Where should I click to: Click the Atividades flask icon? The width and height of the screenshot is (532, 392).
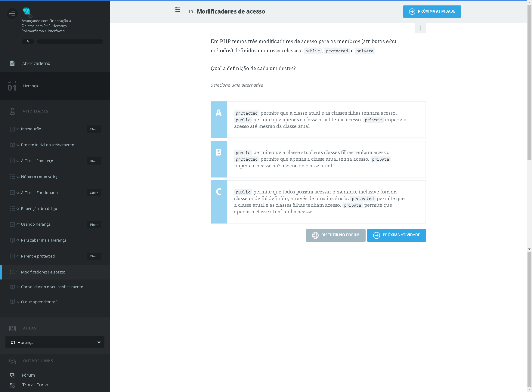pyautogui.click(x=12, y=111)
